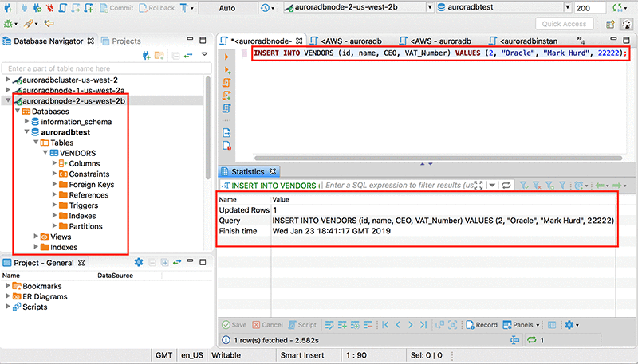The image size is (638, 364).
Task: Expand the Columns node under VENDORS
Action: [54, 163]
